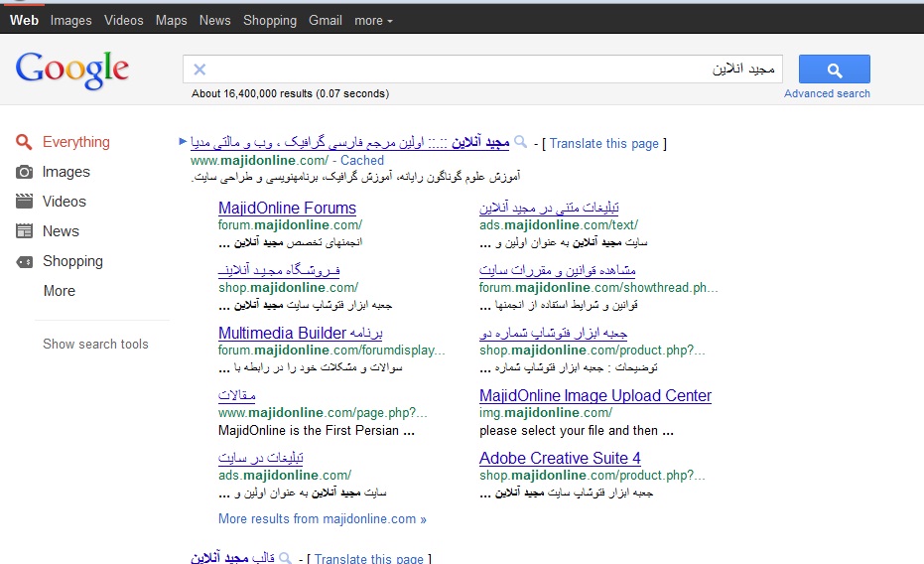This screenshot has height=564, width=924.
Task: Open the shop.majidonline.com Persian title sitelink
Action: (x=279, y=270)
